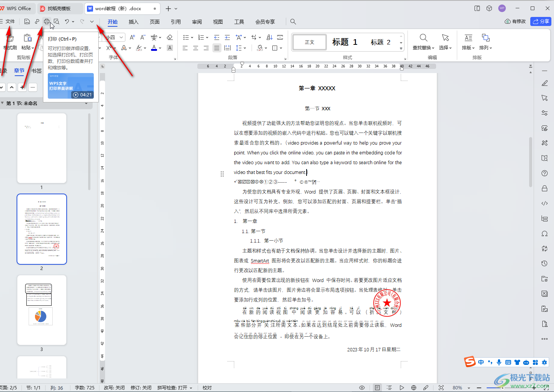Click the Print icon in quick access toolbar
The image size is (554, 392).
click(x=47, y=22)
